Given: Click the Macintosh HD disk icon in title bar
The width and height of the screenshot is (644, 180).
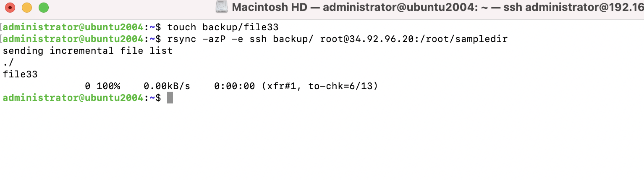Looking at the screenshot, I should tap(221, 7).
